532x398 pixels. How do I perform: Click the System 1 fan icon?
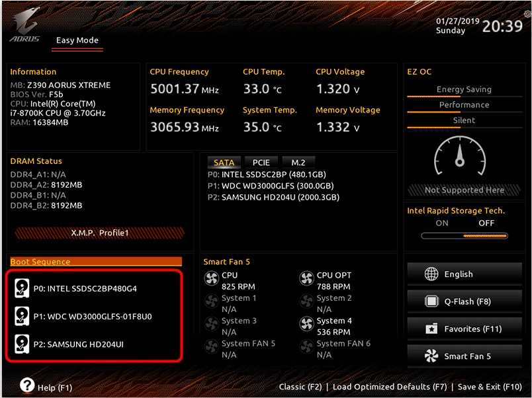[x=211, y=301]
